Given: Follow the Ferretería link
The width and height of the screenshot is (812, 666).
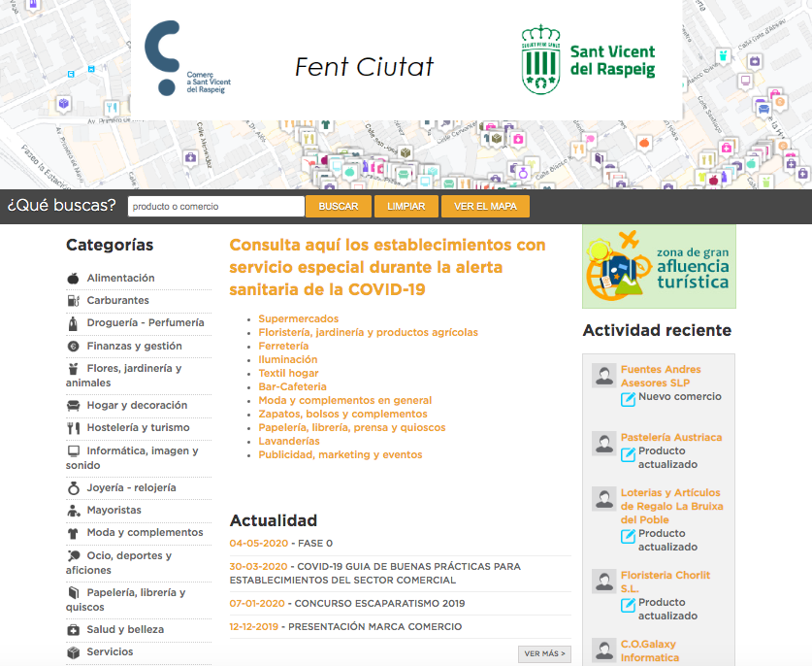Looking at the screenshot, I should (284, 346).
